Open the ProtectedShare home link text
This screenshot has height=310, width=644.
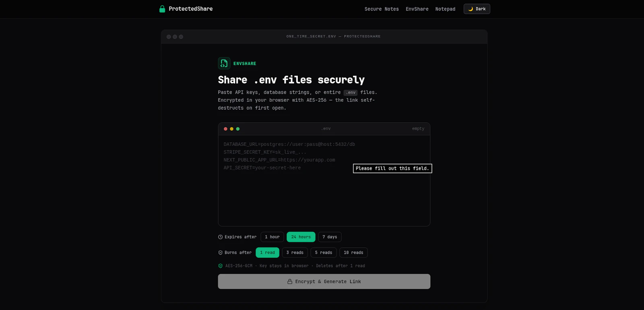point(191,9)
